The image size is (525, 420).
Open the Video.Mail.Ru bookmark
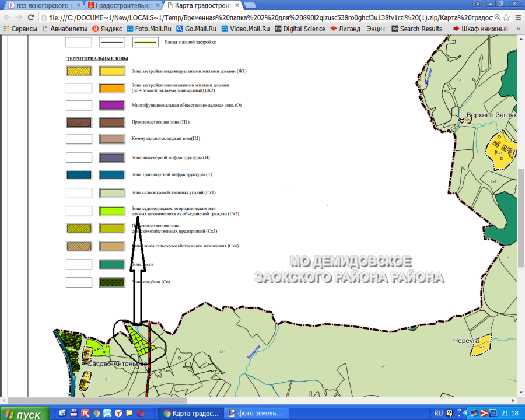[x=246, y=29]
